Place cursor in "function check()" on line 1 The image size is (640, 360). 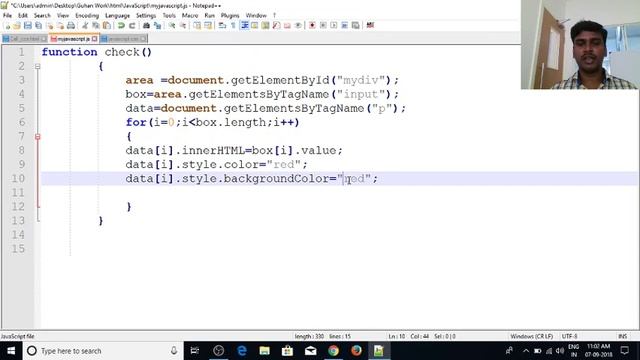click(97, 52)
